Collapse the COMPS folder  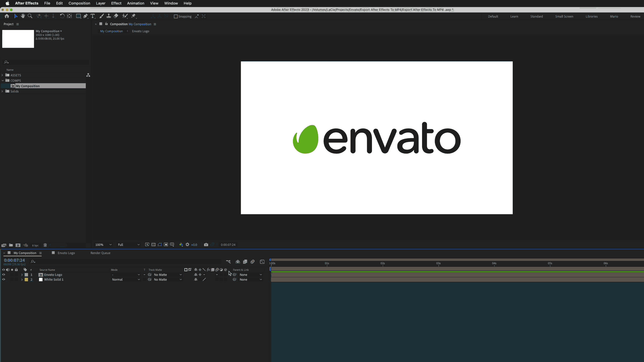coord(2,80)
